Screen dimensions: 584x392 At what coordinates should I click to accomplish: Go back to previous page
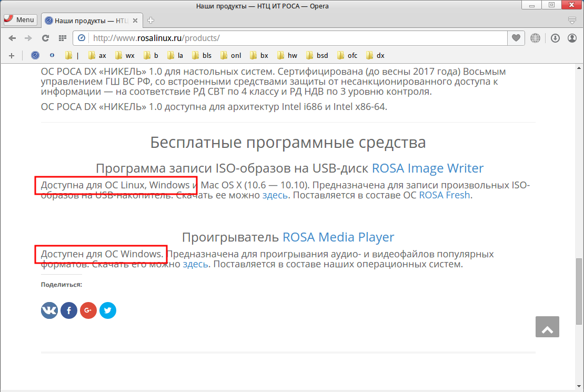click(x=12, y=38)
